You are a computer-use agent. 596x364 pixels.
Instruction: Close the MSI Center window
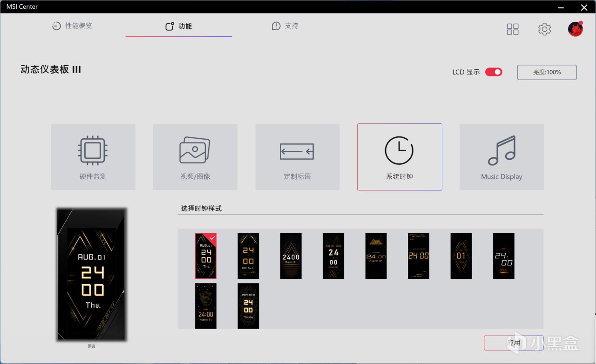[584, 7]
